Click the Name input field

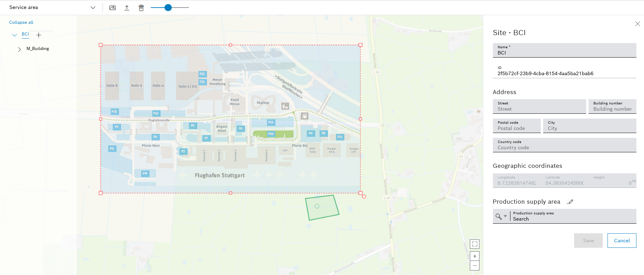click(564, 50)
